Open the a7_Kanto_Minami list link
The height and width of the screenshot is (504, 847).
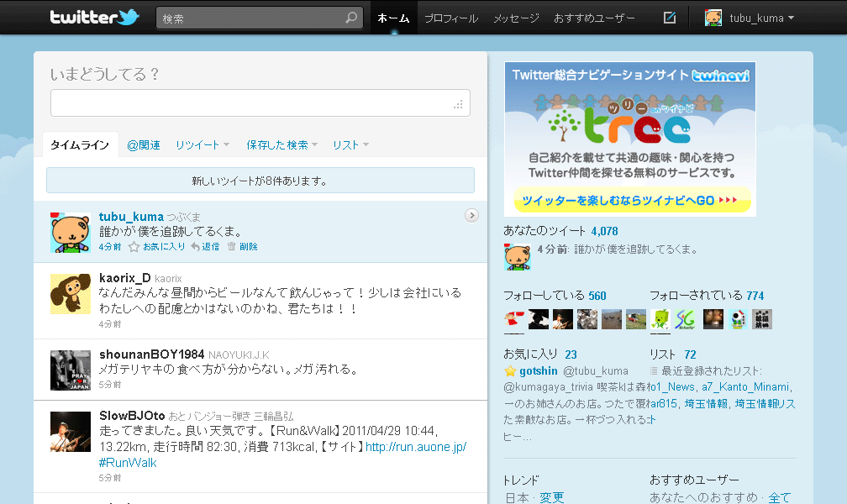tap(745, 386)
